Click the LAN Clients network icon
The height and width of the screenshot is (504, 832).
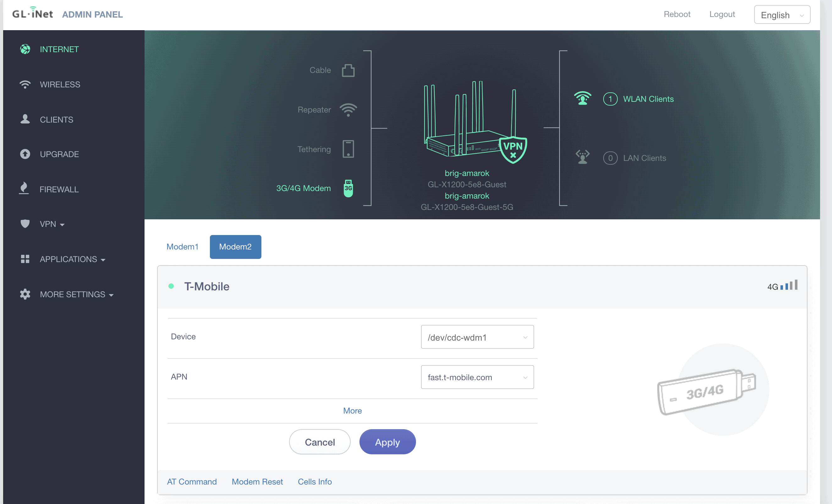pos(583,157)
